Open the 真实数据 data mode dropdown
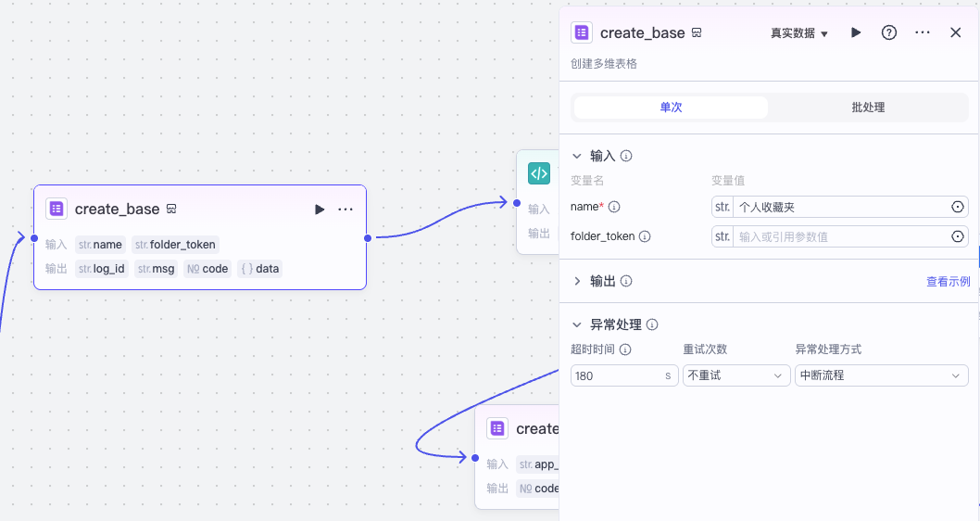The height and width of the screenshot is (521, 980). click(798, 33)
